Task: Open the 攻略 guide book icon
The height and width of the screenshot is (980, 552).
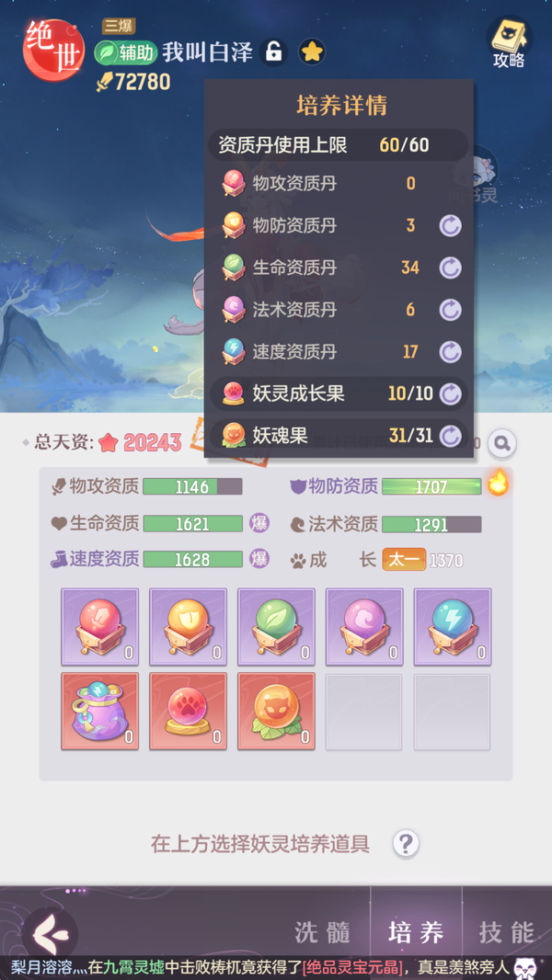Action: [x=509, y=42]
